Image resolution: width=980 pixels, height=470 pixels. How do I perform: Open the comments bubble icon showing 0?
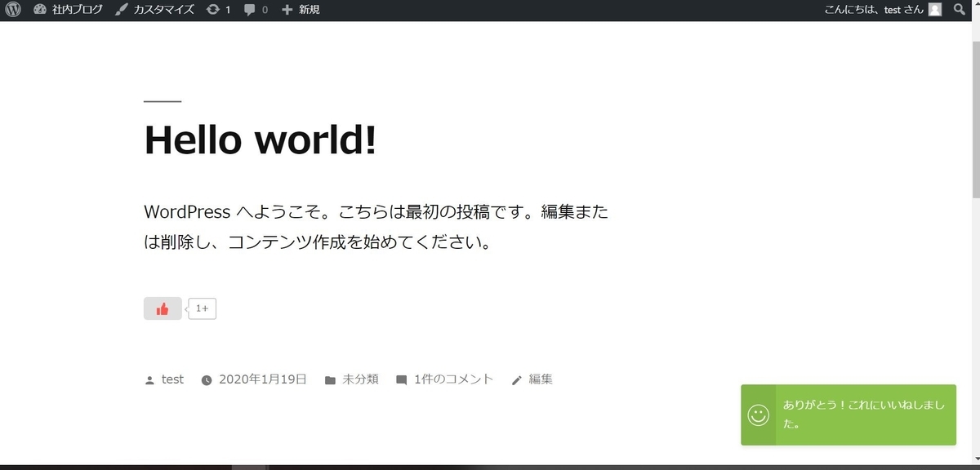(248, 10)
